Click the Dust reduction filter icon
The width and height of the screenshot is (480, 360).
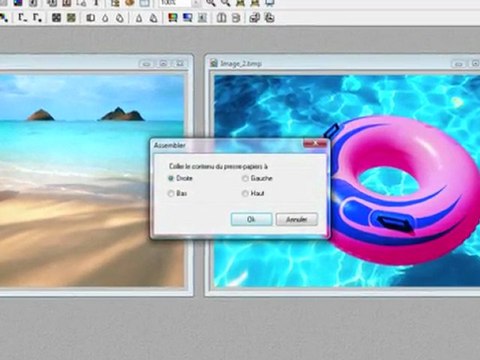click(x=90, y=18)
